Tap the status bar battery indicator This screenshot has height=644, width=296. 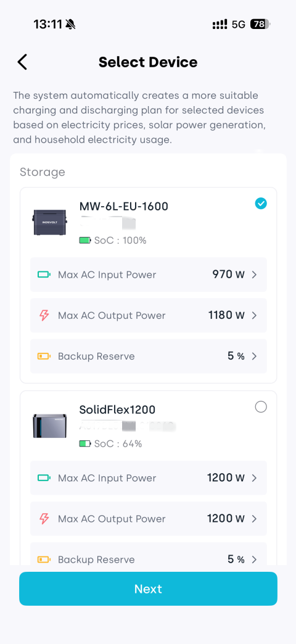pyautogui.click(x=260, y=24)
